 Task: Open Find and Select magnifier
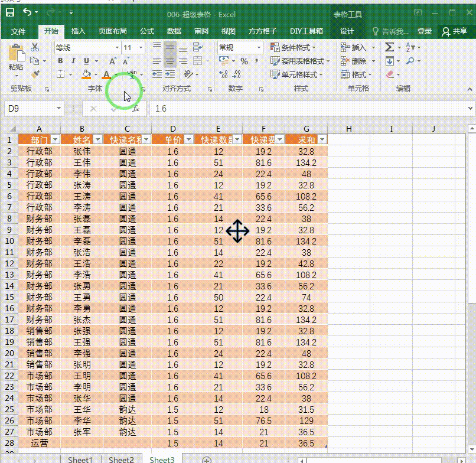(410, 61)
